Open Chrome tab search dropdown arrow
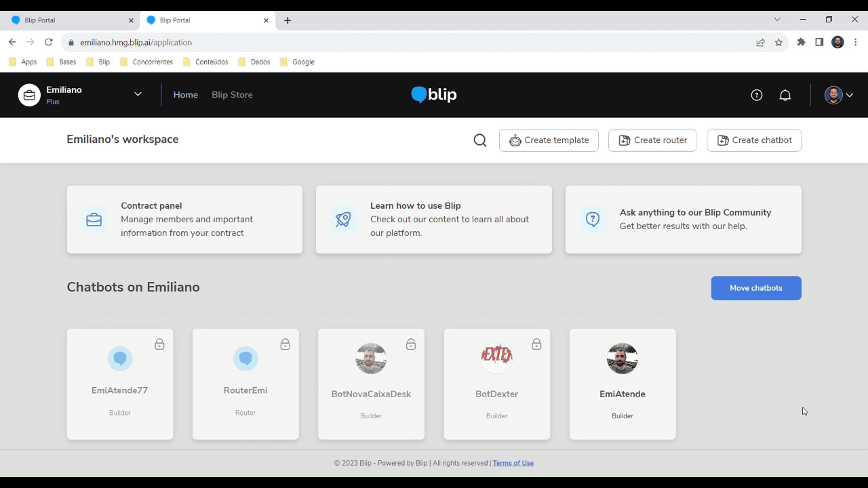Image resolution: width=868 pixels, height=488 pixels. [777, 20]
